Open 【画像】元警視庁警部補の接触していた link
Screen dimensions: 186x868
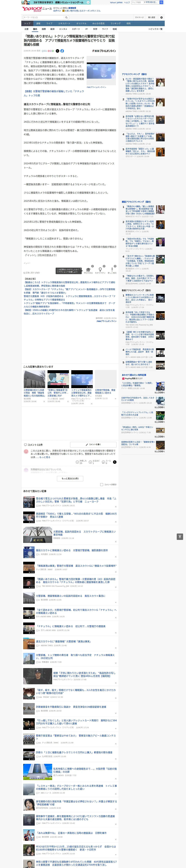coord(54,93)
